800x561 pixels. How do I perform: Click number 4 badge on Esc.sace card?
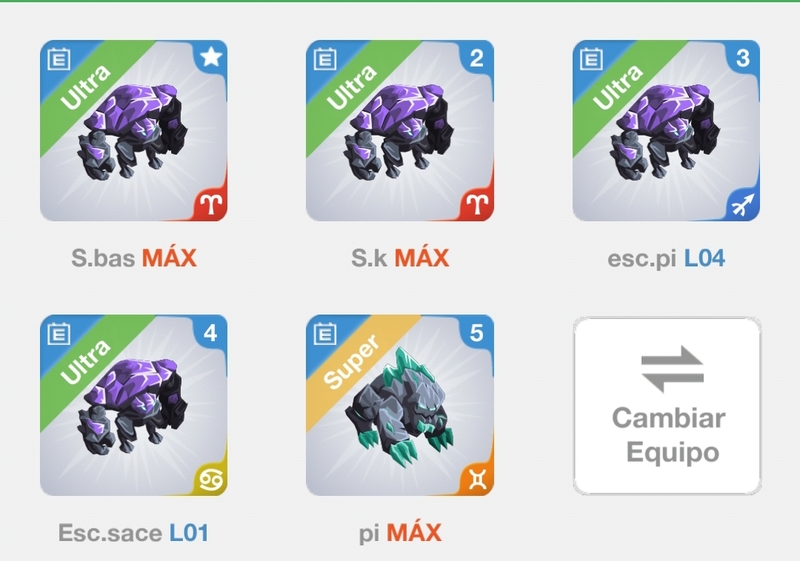(x=210, y=333)
